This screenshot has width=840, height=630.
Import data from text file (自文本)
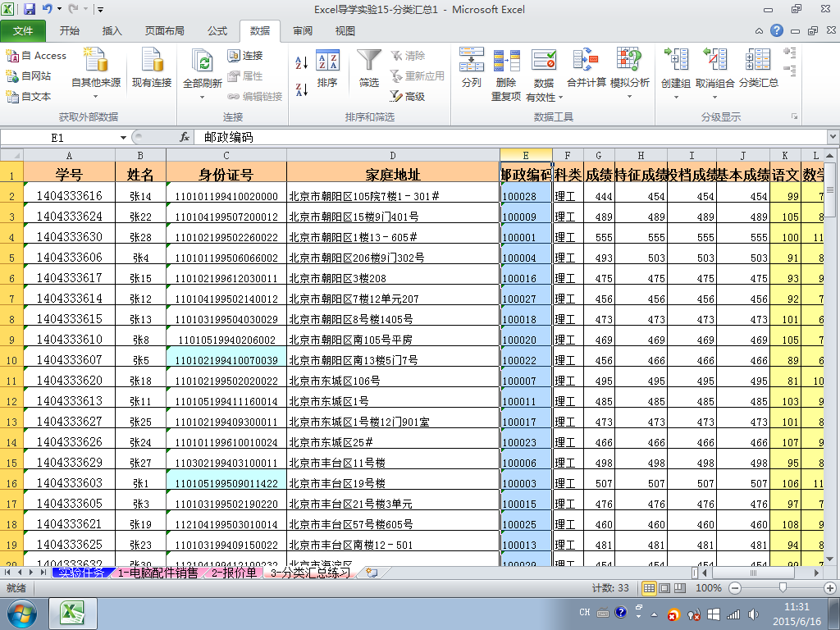tap(29, 97)
